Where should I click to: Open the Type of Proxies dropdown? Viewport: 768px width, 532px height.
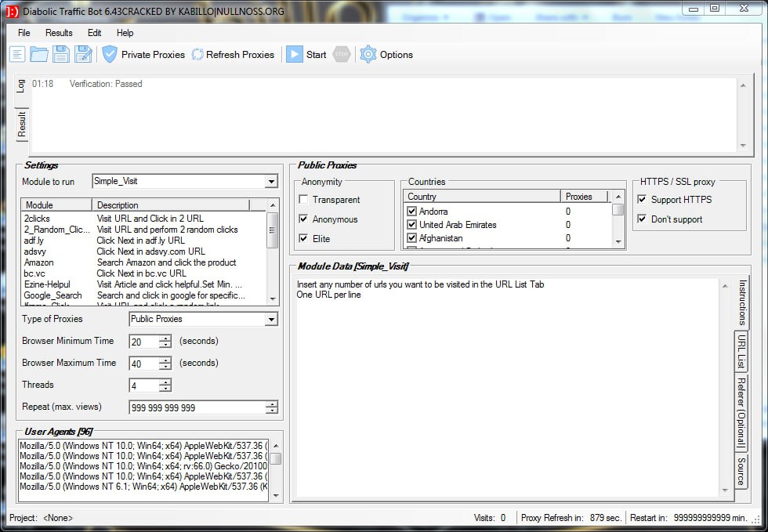(271, 320)
